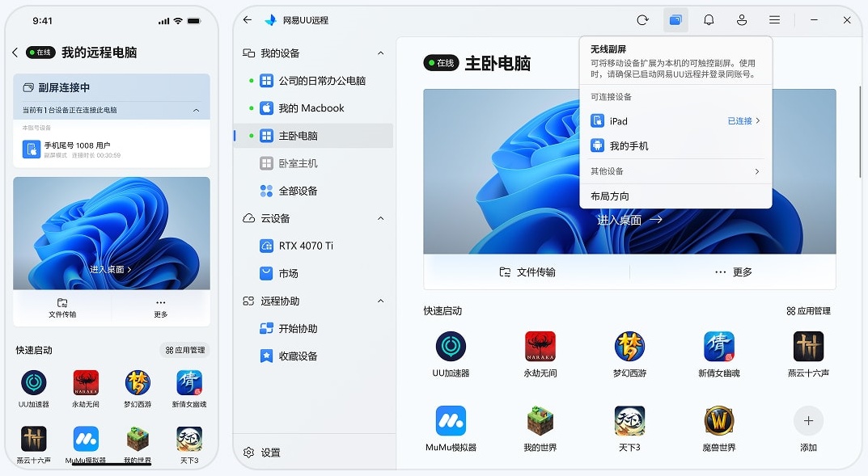Select 我的 Macbook in the sidebar
This screenshot has width=868, height=476.
[x=314, y=108]
